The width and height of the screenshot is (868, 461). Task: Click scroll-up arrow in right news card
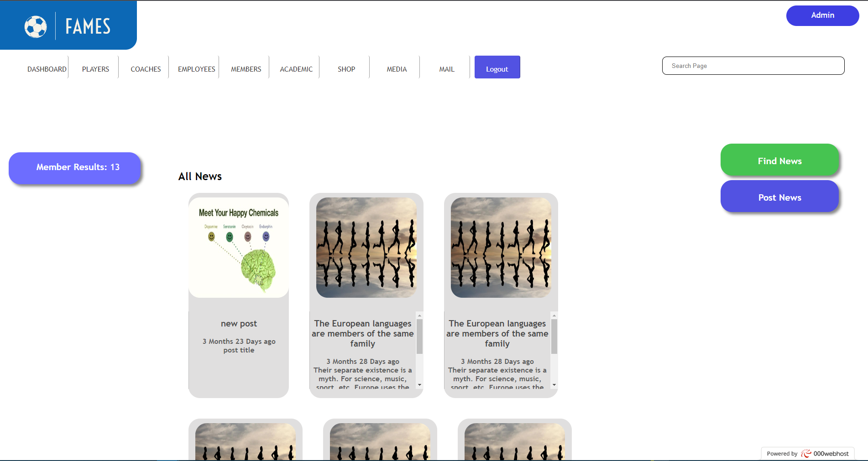[554, 316]
